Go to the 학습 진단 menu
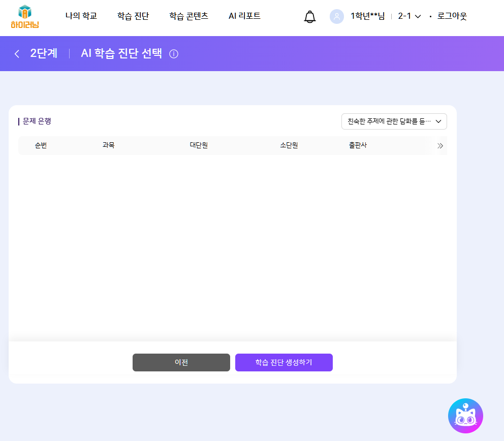This screenshot has height=441, width=504. (133, 16)
